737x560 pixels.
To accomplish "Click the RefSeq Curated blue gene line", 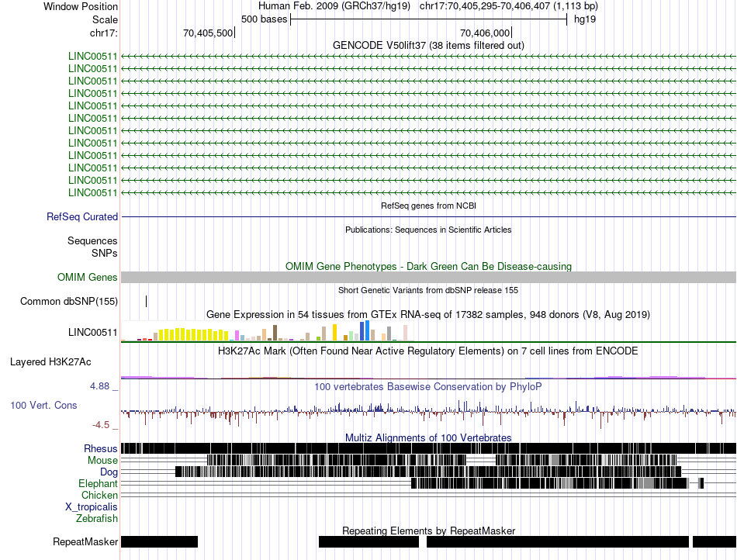I will click(428, 217).
